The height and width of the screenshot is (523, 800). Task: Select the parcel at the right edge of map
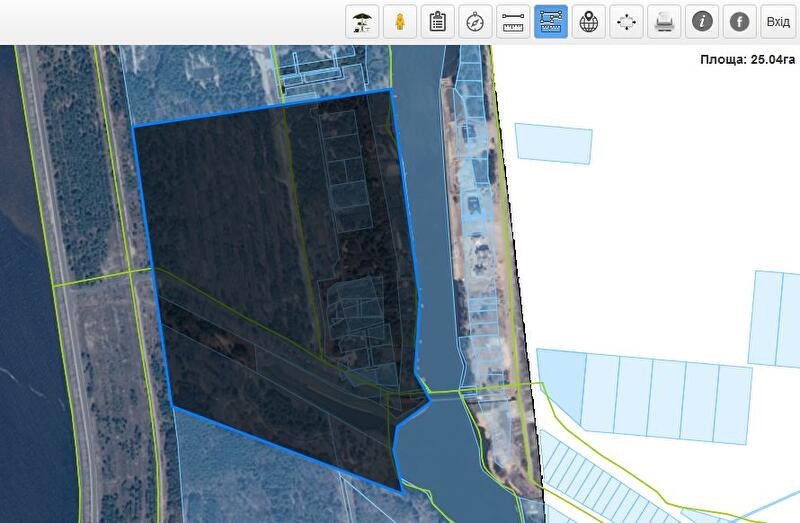774,318
